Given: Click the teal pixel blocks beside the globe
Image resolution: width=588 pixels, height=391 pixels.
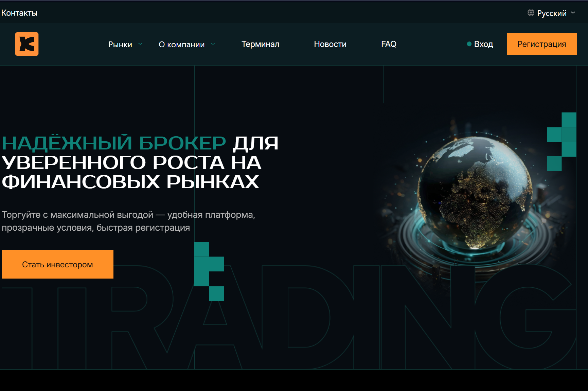Looking at the screenshot, I should click(x=562, y=142).
